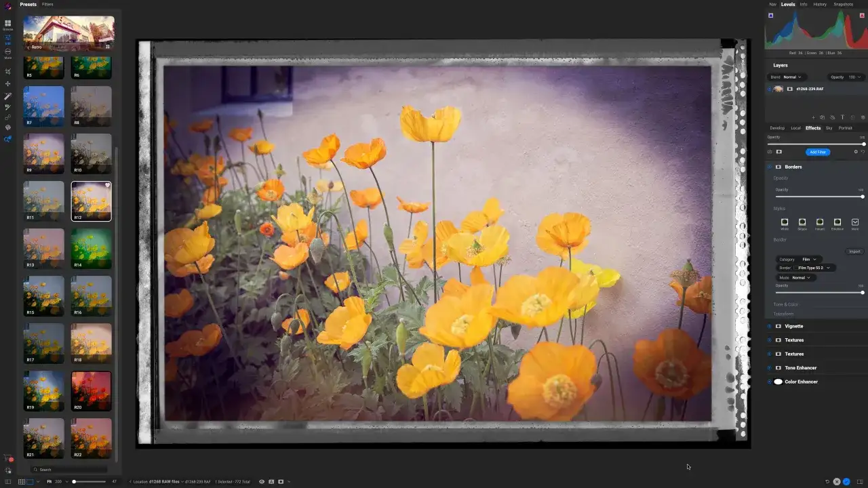
Task: Add a new layer with plus icon
Action: pyautogui.click(x=814, y=117)
